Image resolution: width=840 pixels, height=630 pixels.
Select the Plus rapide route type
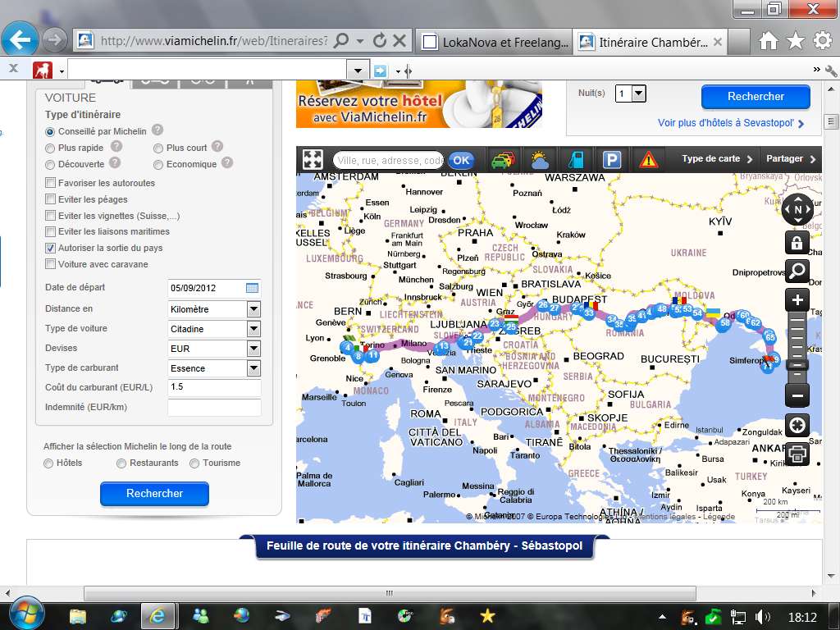[x=51, y=148]
